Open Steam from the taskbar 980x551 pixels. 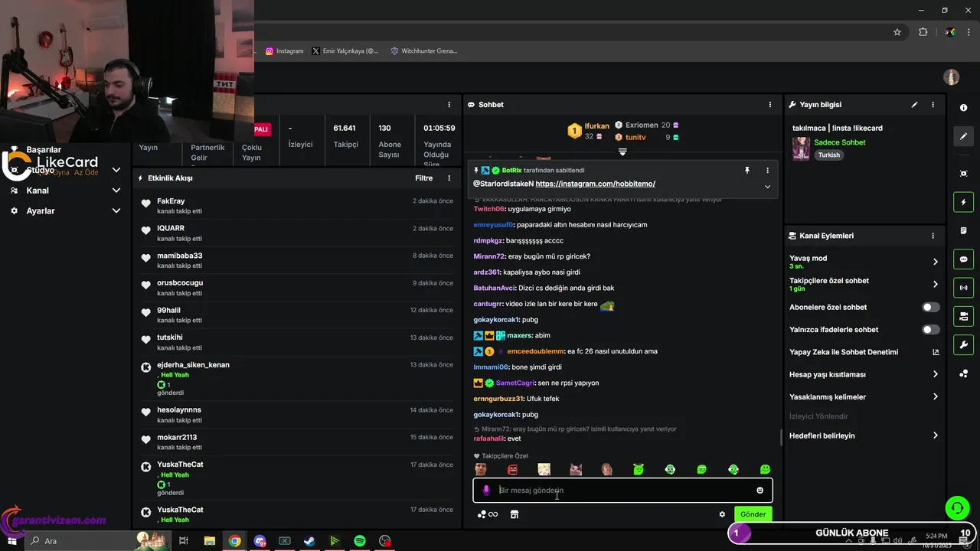[309, 541]
